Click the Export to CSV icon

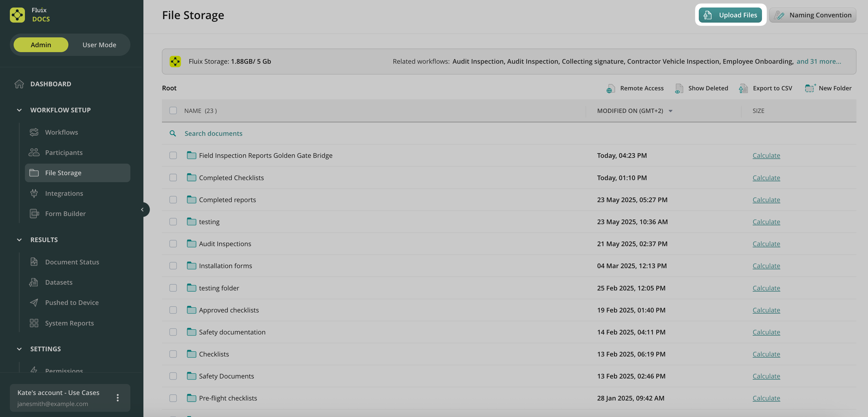(743, 89)
